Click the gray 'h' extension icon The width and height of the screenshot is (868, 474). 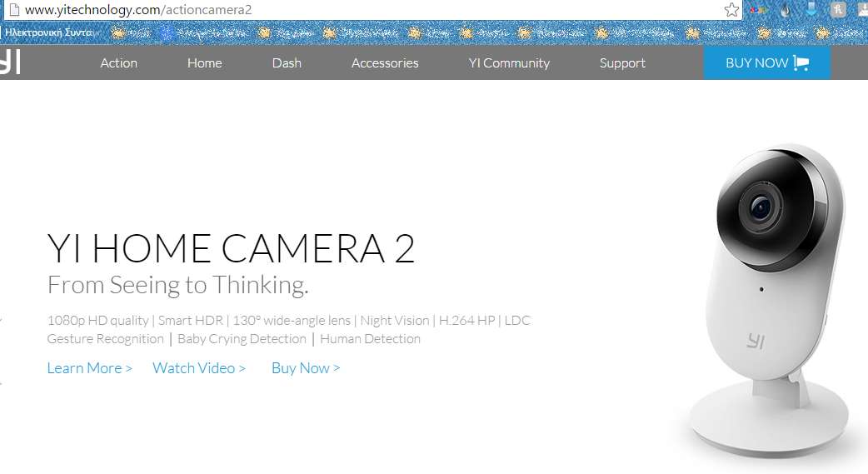[x=838, y=10]
